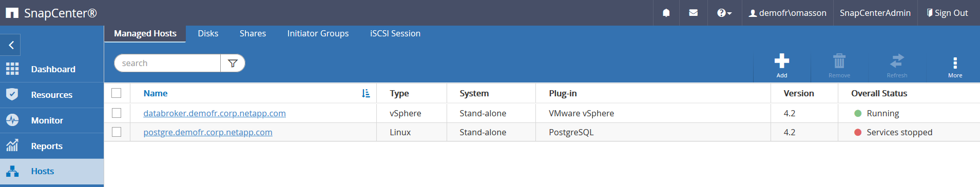Collapse the left navigation sidebar

click(x=11, y=45)
